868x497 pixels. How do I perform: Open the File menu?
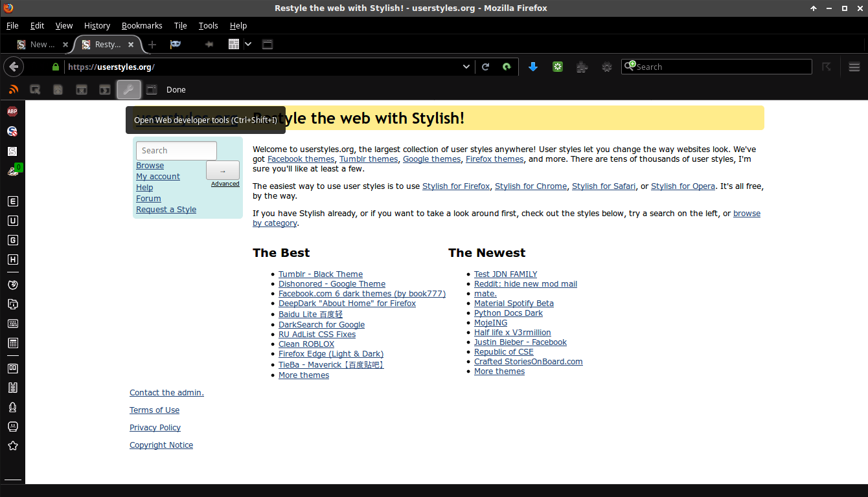[12, 26]
